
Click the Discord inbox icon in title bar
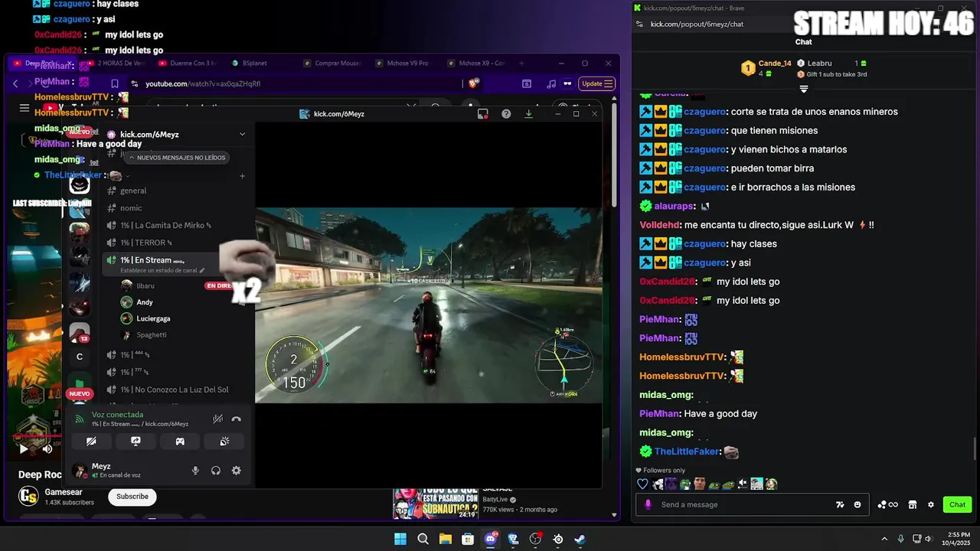(x=483, y=114)
